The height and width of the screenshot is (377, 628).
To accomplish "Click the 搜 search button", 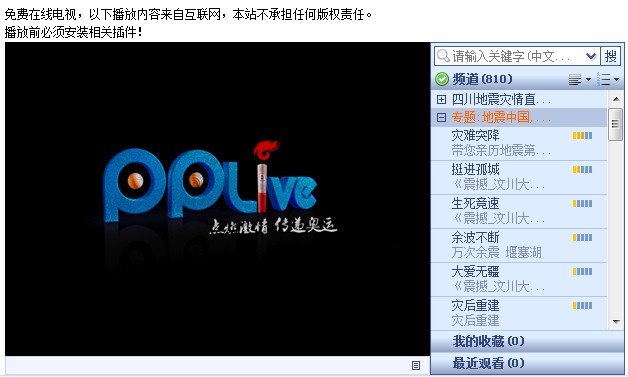I will pos(610,56).
